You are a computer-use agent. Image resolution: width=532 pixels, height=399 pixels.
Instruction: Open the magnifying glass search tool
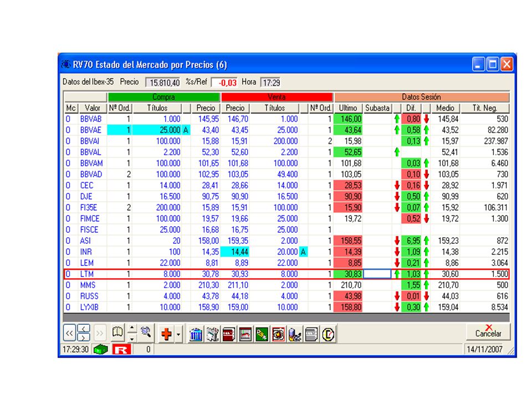pyautogui.click(x=146, y=332)
